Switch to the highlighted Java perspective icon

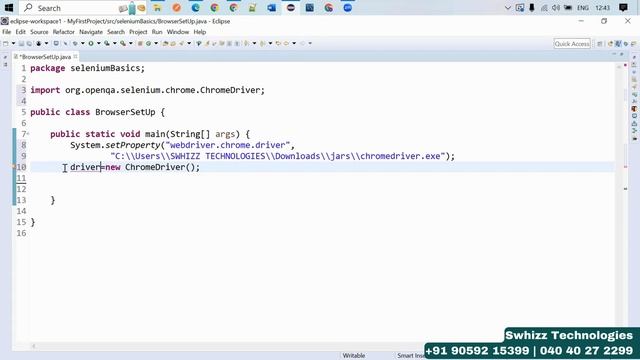[618, 44]
